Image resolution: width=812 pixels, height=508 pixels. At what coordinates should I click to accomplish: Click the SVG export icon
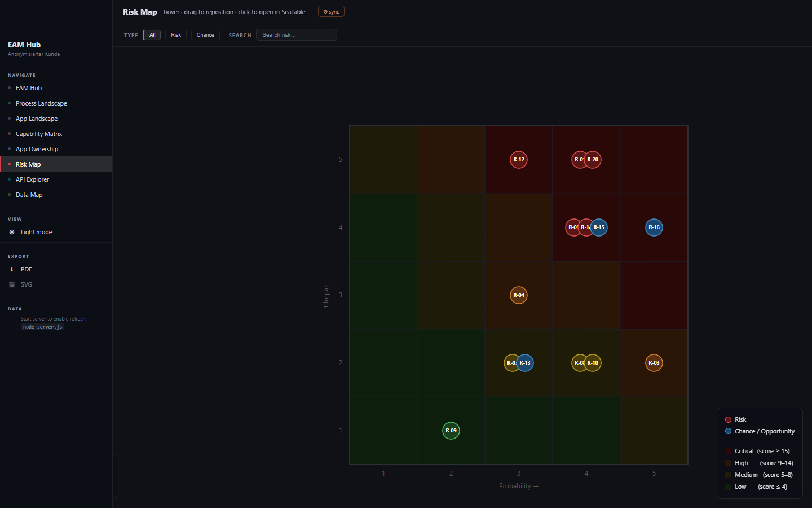pyautogui.click(x=12, y=284)
